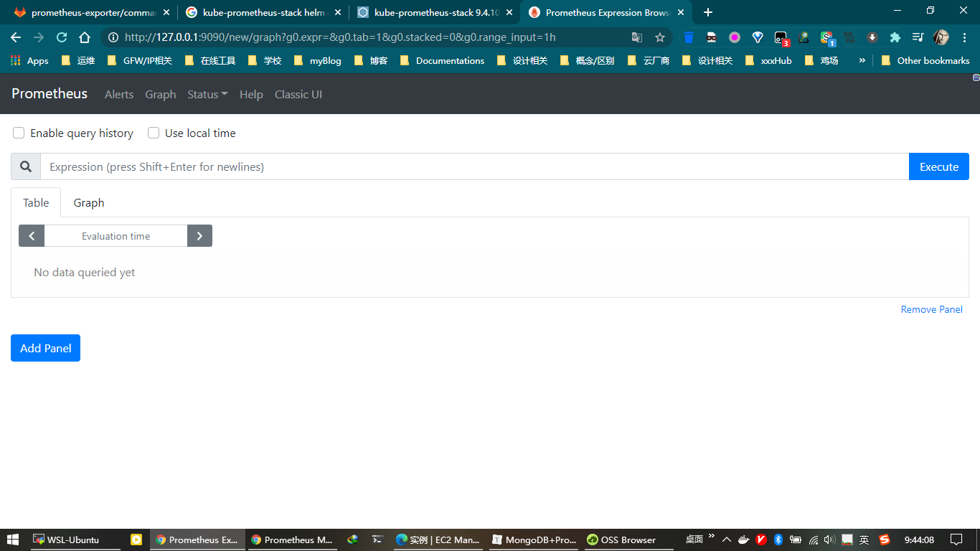Click the GitZip extension icon
Screen dimensions: 980x551
pyautogui.click(x=849, y=37)
